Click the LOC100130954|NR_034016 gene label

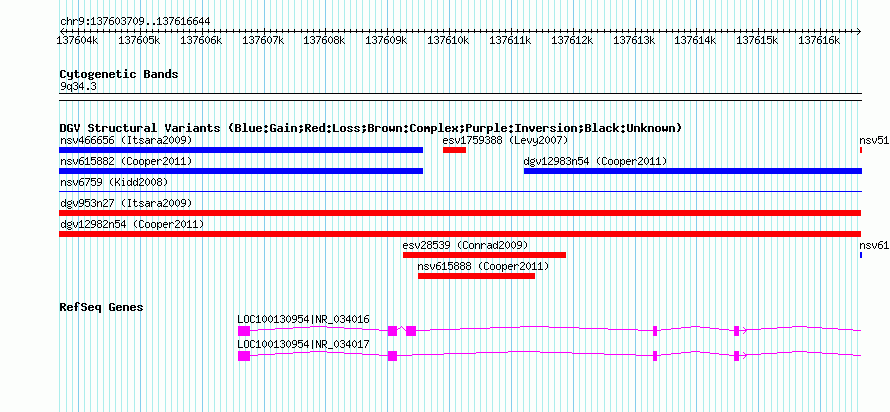pyautogui.click(x=304, y=319)
